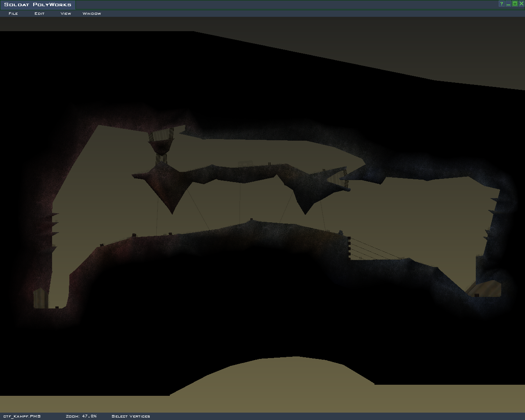The image size is (525, 420).
Task: Click the Zoom 47.8% status indicator
Action: tap(81, 416)
